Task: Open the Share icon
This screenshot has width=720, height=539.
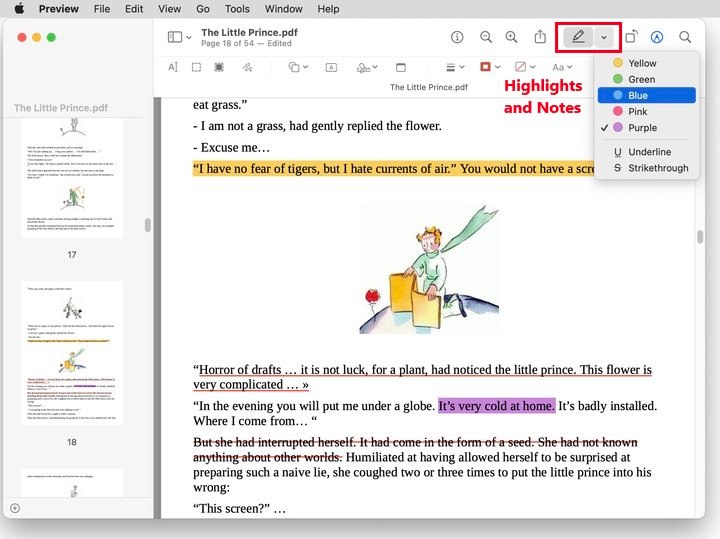Action: (540, 37)
